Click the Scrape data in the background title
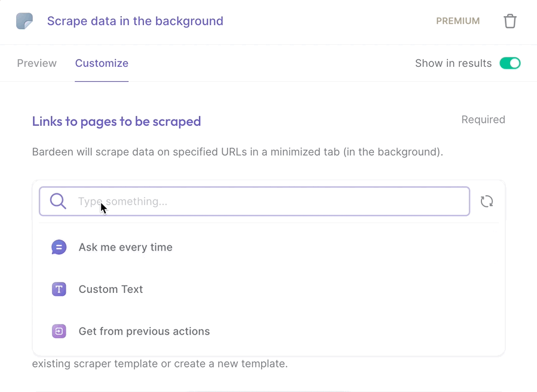 pyautogui.click(x=135, y=21)
